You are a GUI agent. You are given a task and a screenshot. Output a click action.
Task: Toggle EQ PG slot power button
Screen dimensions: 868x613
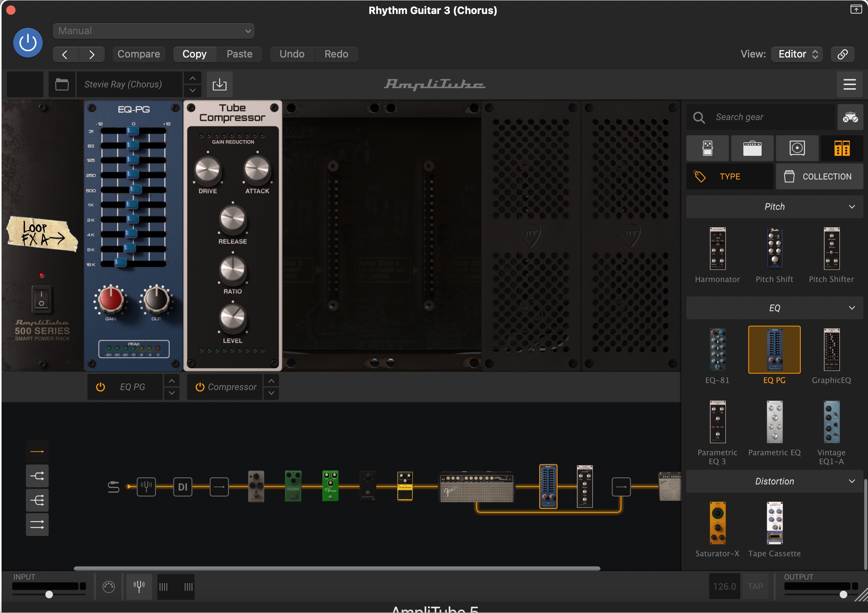tap(101, 387)
